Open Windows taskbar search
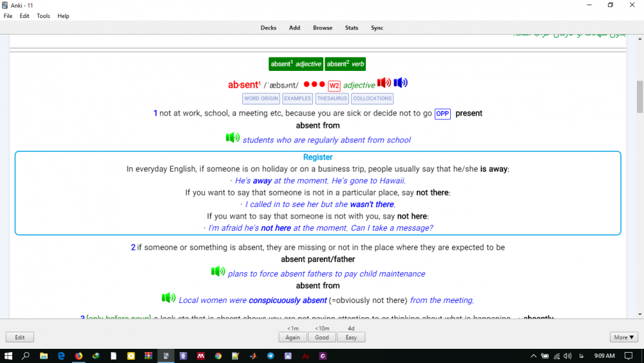The height and width of the screenshot is (363, 644). click(26, 356)
